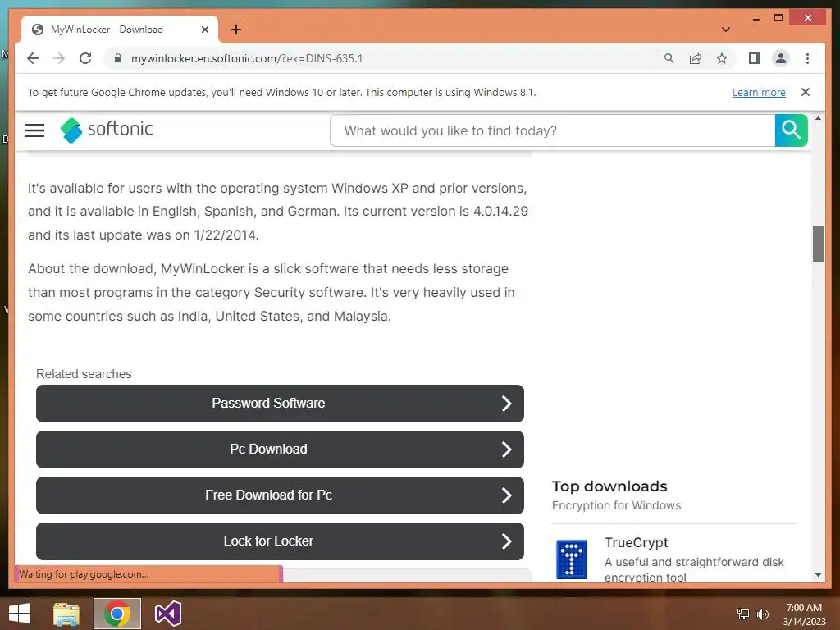The height and width of the screenshot is (630, 840).
Task: Dismiss the Chrome update notification bar
Action: click(806, 92)
